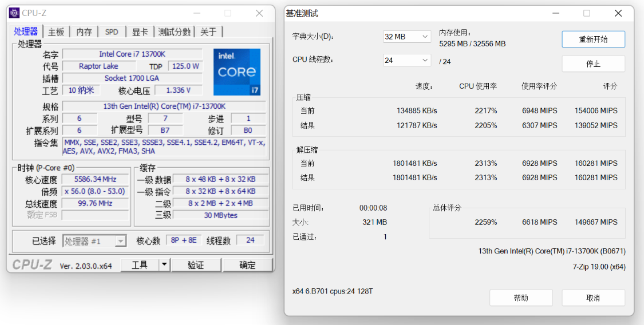Click the elapsed time 00:00:08 value
The width and height of the screenshot is (644, 325).
click(x=373, y=208)
